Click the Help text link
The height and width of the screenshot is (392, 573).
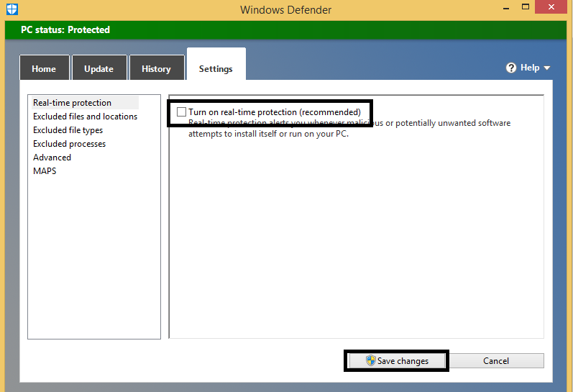(x=530, y=68)
